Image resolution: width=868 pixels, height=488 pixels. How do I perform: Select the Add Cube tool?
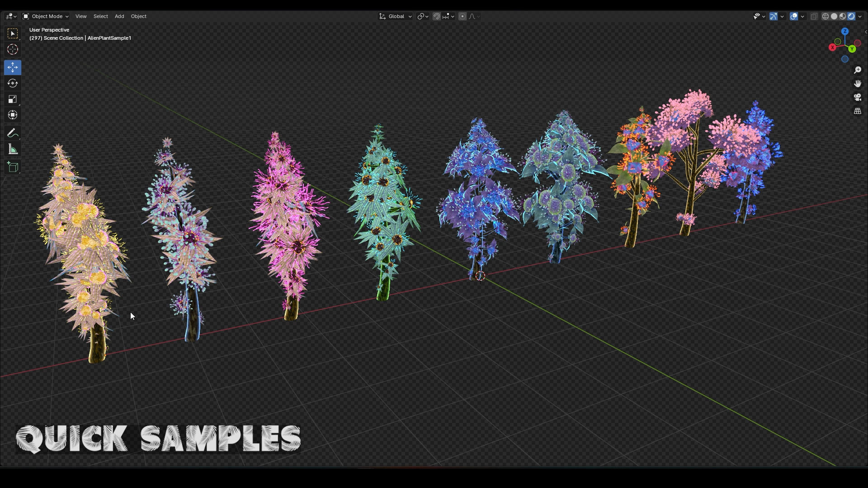[13, 167]
